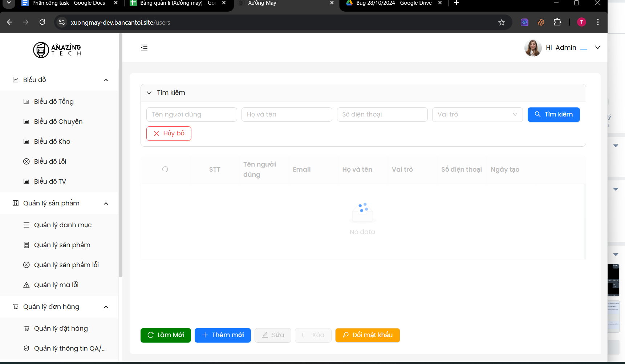Open site information icon in address bar
This screenshot has height=364, width=625.
point(62,23)
